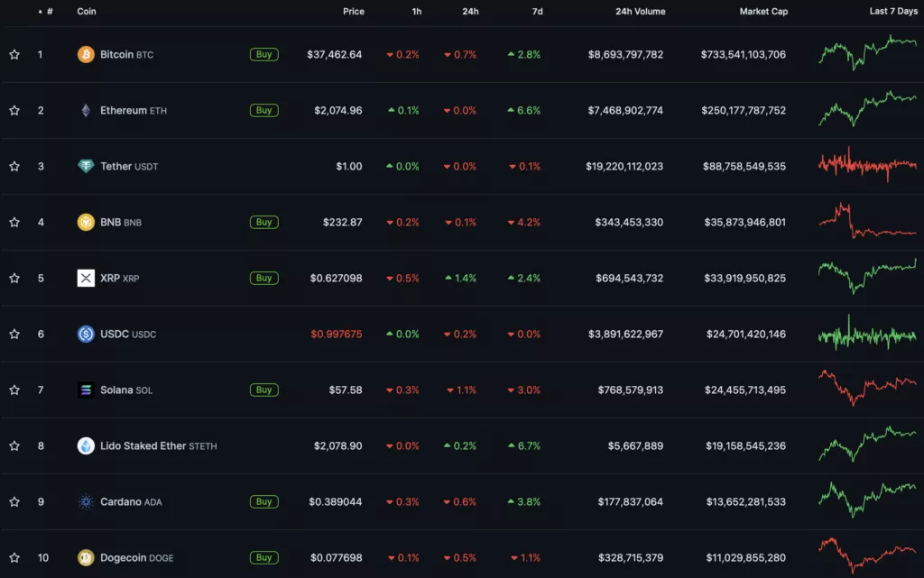Click the BNB coin logo icon
Image resolution: width=924 pixels, height=578 pixels.
point(86,222)
